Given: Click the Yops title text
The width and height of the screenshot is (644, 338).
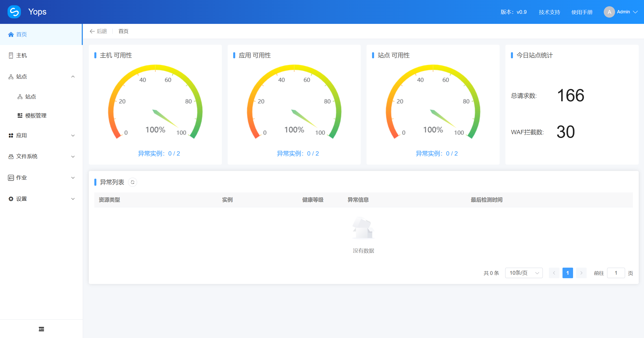Looking at the screenshot, I should [37, 12].
